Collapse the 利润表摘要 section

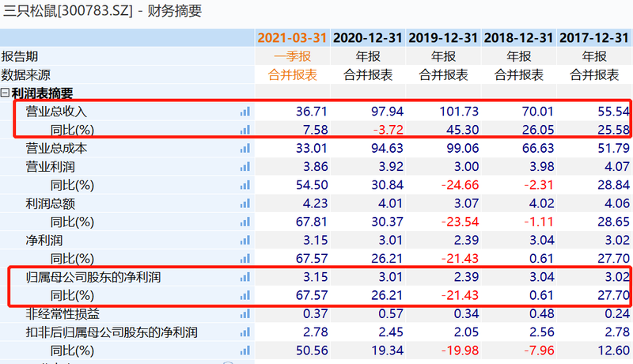pos(5,93)
